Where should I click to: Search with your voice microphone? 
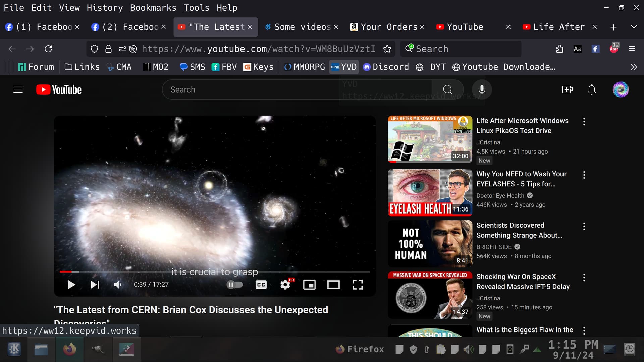pyautogui.click(x=482, y=89)
